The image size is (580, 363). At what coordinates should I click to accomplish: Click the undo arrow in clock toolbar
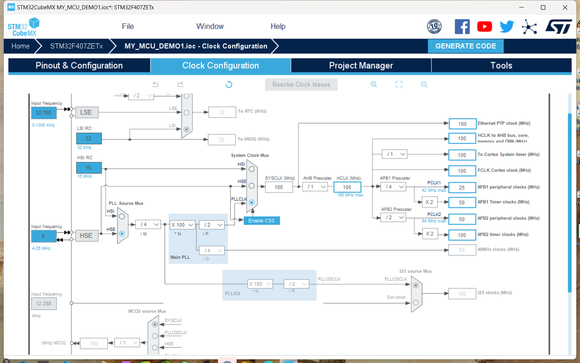point(155,84)
